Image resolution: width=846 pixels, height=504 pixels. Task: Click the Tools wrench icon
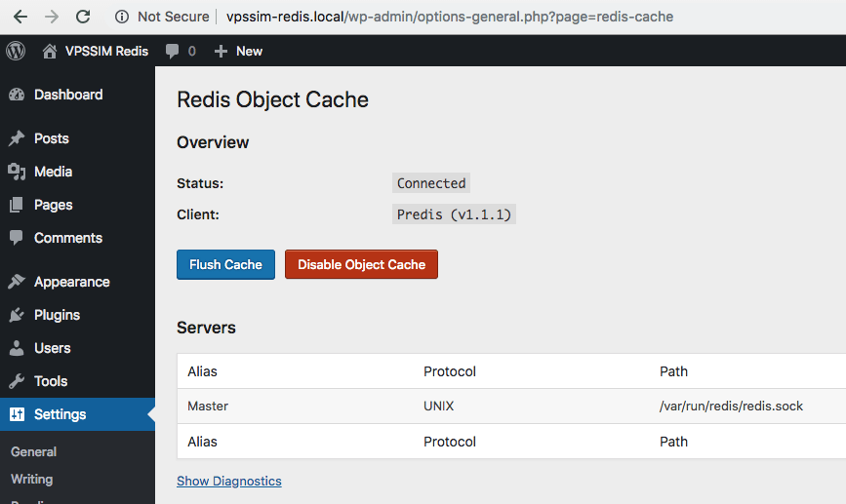[x=17, y=381]
